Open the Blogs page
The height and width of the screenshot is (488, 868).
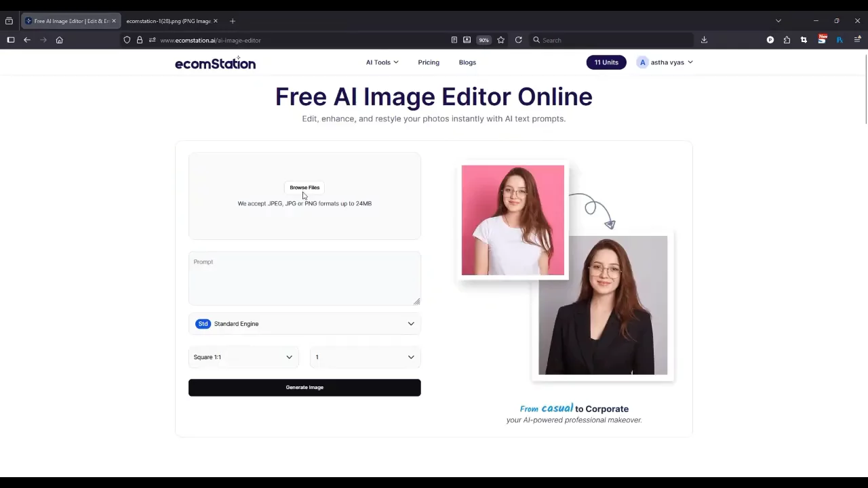[x=467, y=62]
